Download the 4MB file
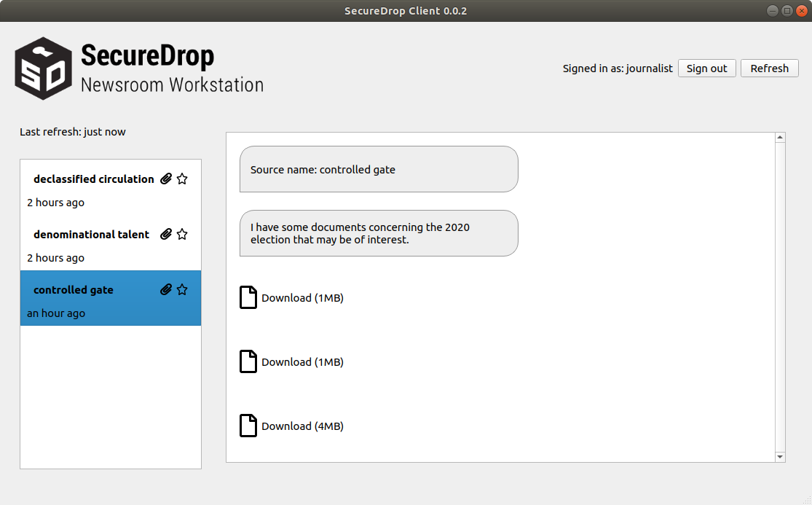This screenshot has width=812, height=505. pos(302,426)
